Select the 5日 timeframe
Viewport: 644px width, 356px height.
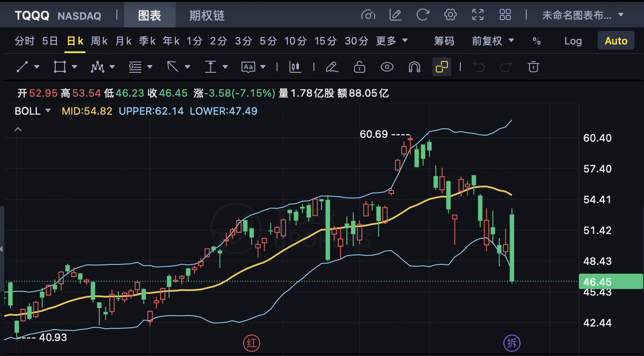pyautogui.click(x=50, y=41)
